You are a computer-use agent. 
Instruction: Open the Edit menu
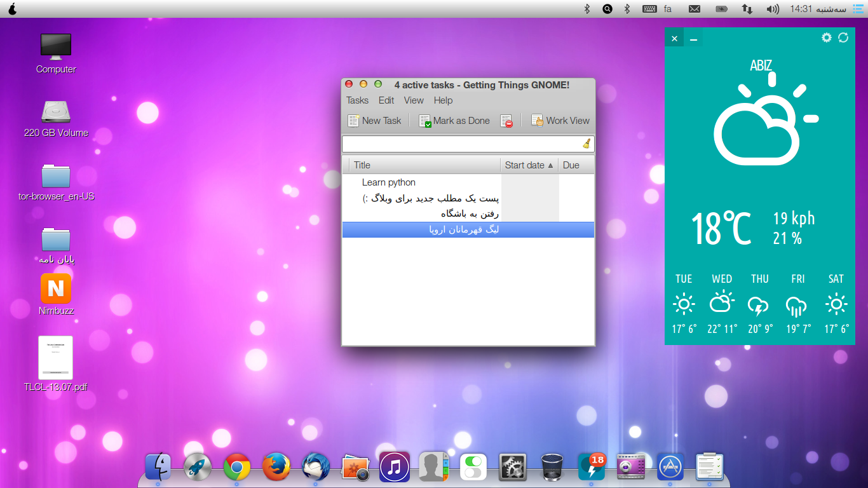point(386,100)
